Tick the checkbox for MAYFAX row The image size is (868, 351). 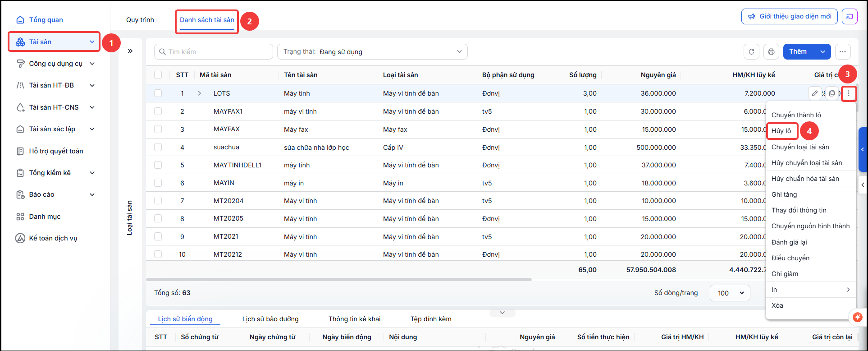pyautogui.click(x=158, y=129)
